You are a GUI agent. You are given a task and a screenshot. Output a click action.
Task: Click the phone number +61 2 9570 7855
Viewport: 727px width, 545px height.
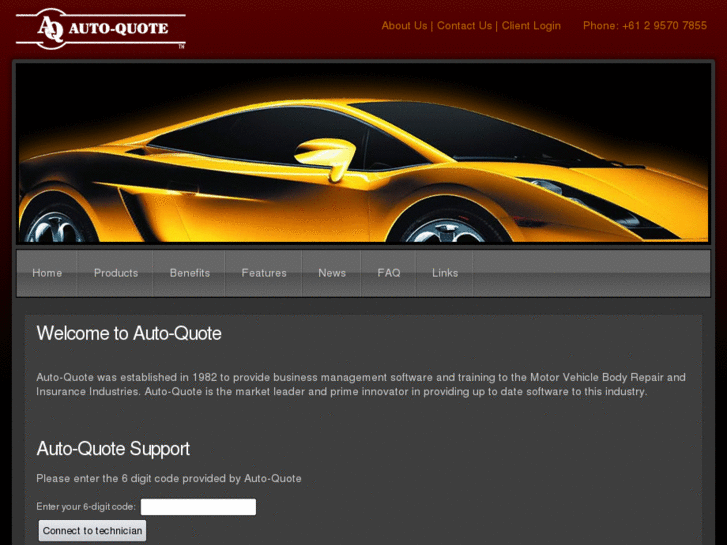pyautogui.click(x=664, y=26)
